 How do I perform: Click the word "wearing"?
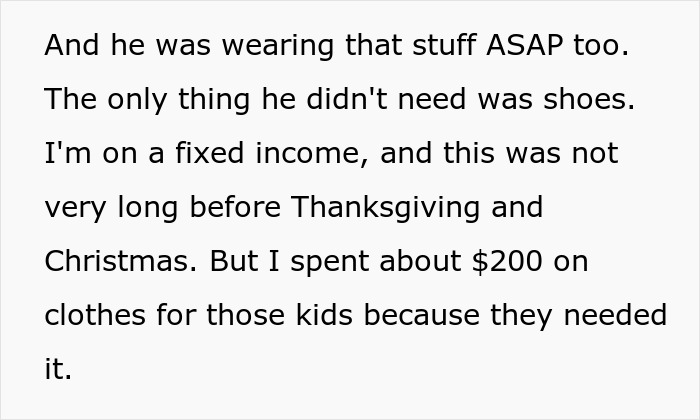(278, 46)
